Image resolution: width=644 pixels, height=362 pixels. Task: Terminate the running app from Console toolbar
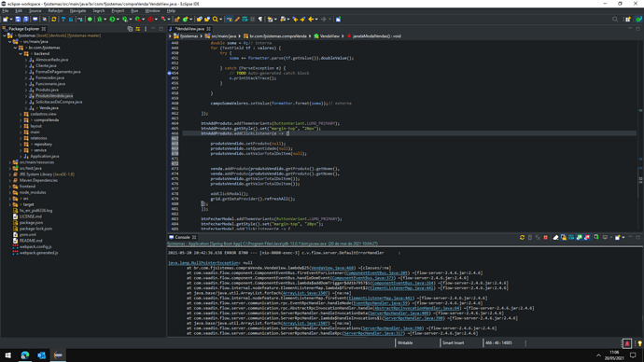click(545, 237)
